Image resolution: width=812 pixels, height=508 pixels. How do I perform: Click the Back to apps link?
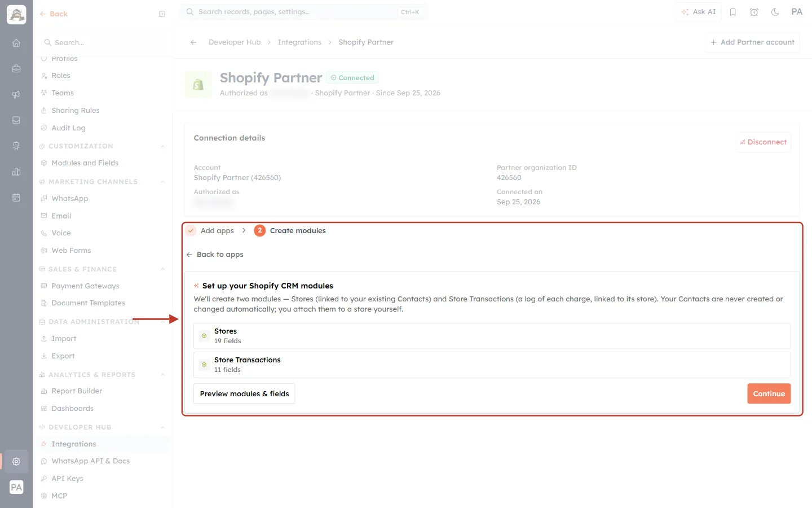(x=215, y=255)
